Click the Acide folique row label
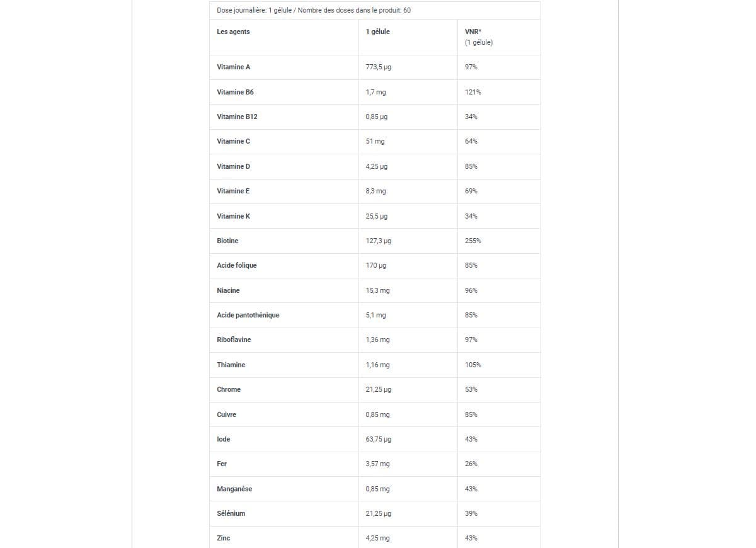This screenshot has width=756, height=548. 236,265
